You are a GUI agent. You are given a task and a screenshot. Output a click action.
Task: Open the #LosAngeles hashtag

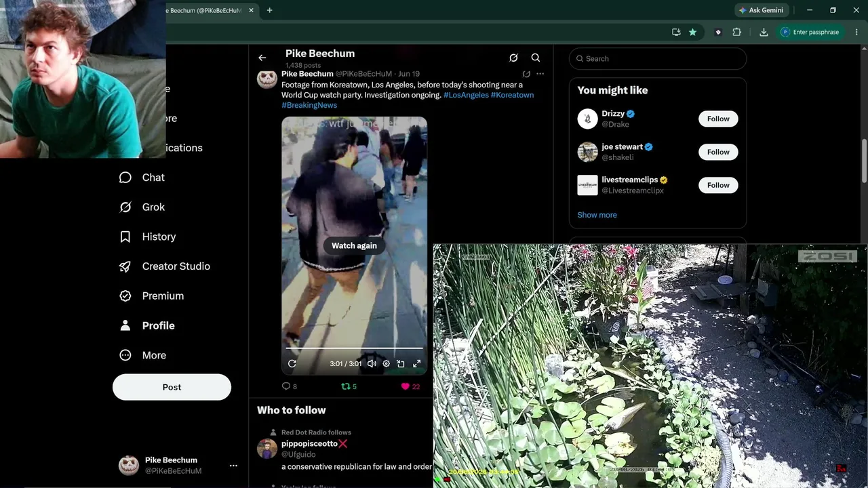click(x=466, y=95)
